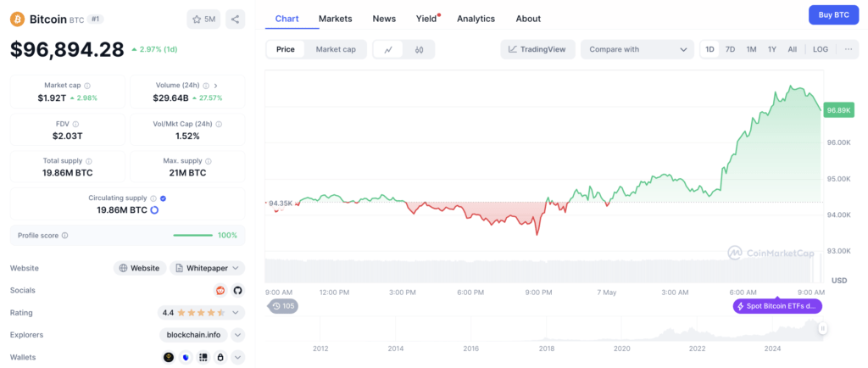This screenshot has height=368, width=868.
Task: Click the $96,894.28 price text
Action: 67,50
